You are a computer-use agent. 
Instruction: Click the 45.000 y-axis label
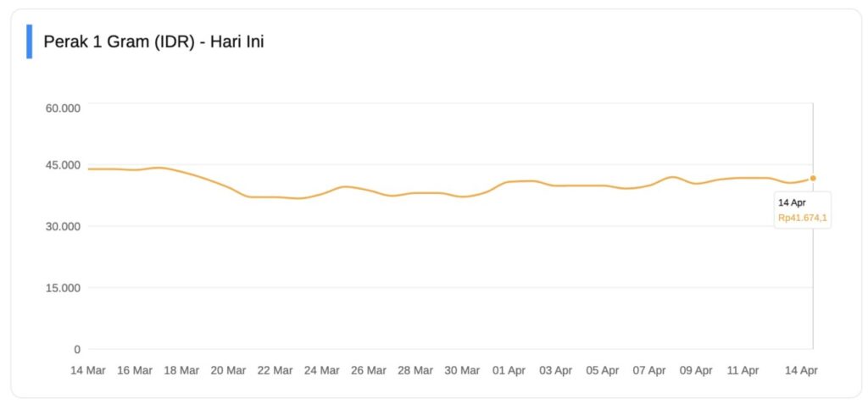coord(62,165)
